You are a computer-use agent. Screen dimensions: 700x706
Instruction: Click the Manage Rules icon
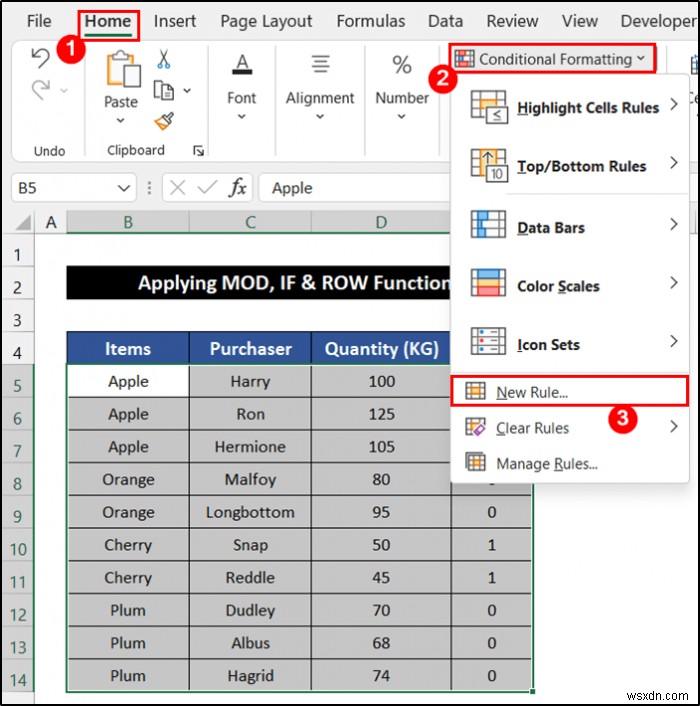475,462
